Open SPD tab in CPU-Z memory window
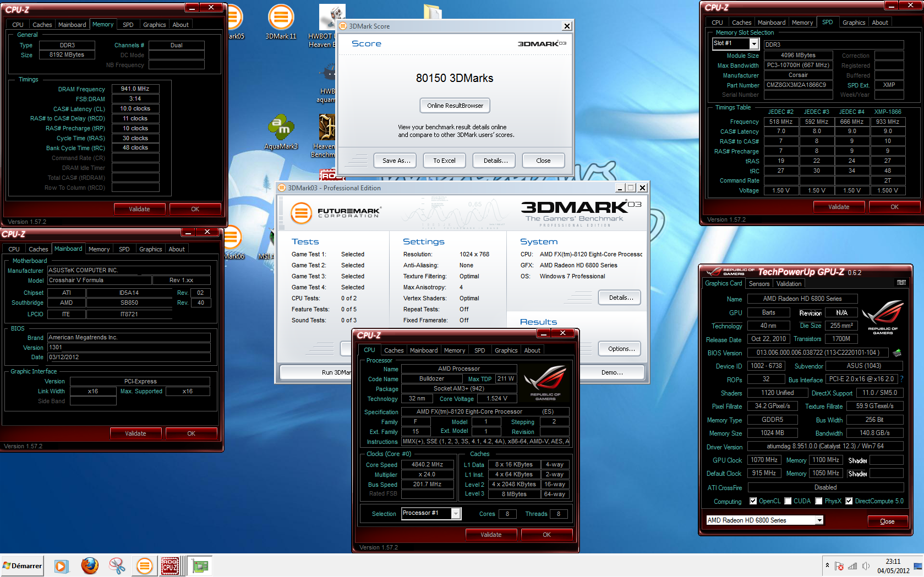The width and height of the screenshot is (924, 577). [x=128, y=25]
